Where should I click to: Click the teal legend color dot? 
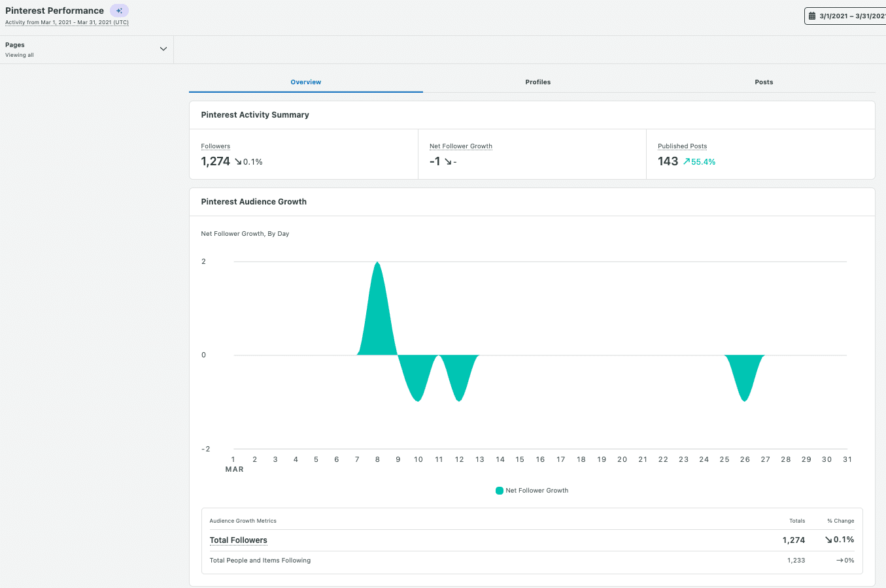tap(498, 490)
